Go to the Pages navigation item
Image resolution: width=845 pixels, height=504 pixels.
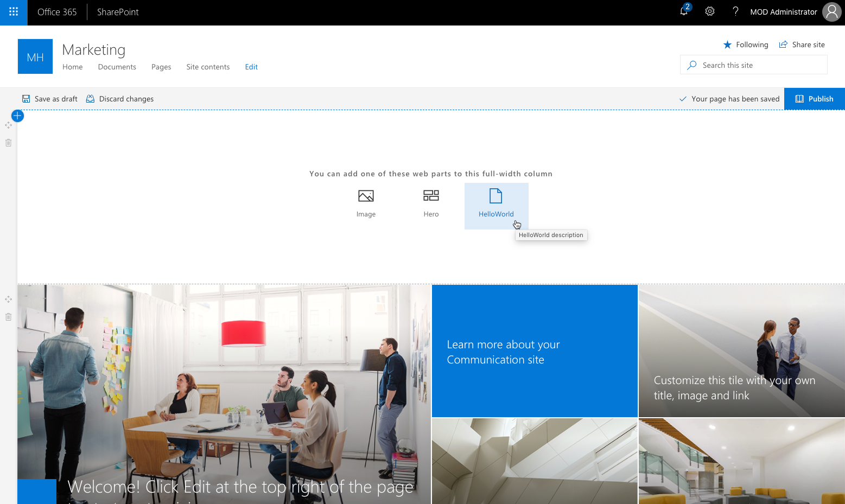pos(161,67)
